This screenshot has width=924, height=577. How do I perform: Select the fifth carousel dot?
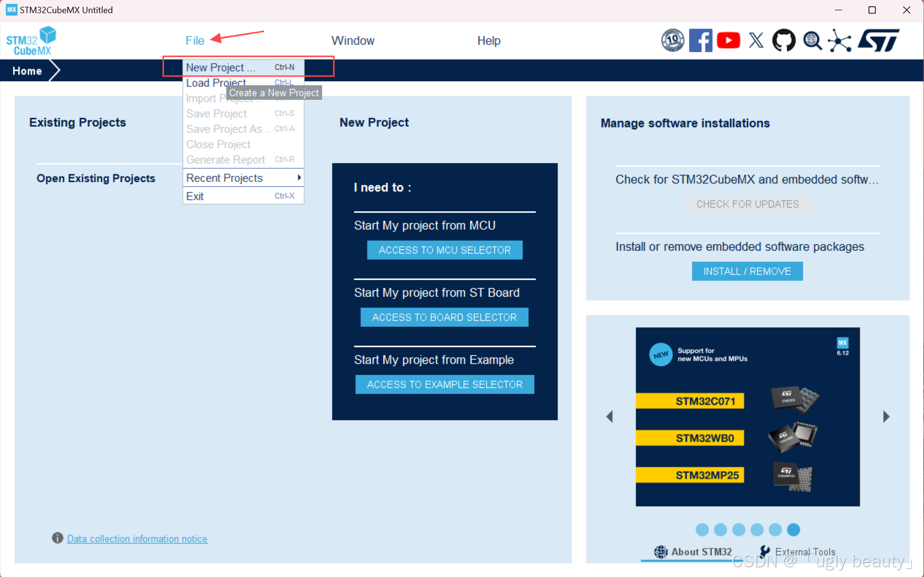pyautogui.click(x=775, y=529)
